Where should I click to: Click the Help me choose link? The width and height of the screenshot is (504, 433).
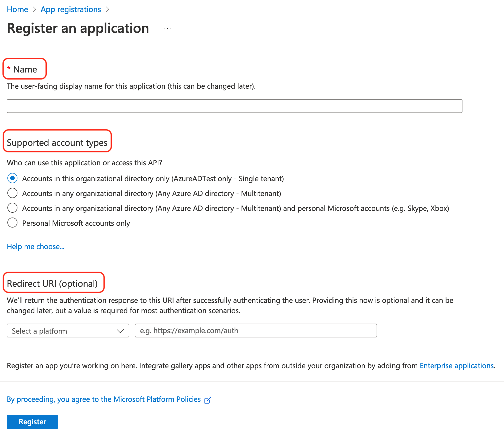coord(36,246)
